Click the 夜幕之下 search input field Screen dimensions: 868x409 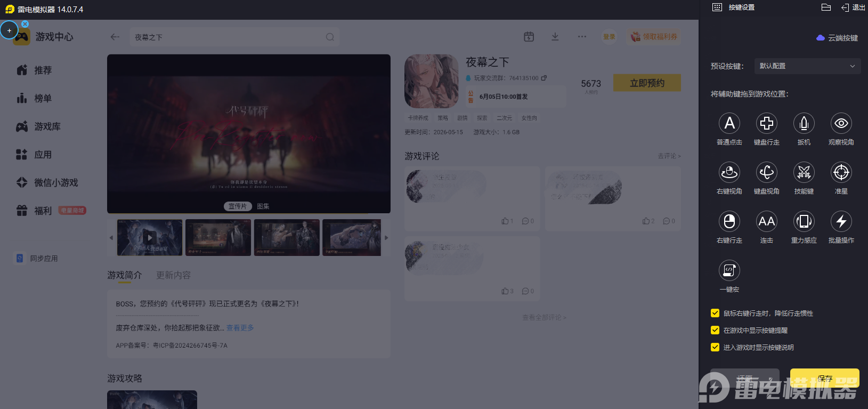point(234,37)
